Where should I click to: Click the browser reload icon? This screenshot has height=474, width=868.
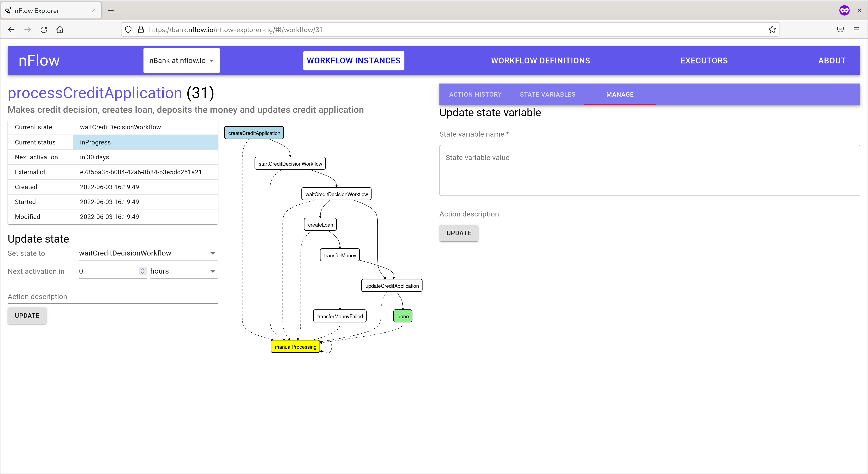[x=44, y=30]
